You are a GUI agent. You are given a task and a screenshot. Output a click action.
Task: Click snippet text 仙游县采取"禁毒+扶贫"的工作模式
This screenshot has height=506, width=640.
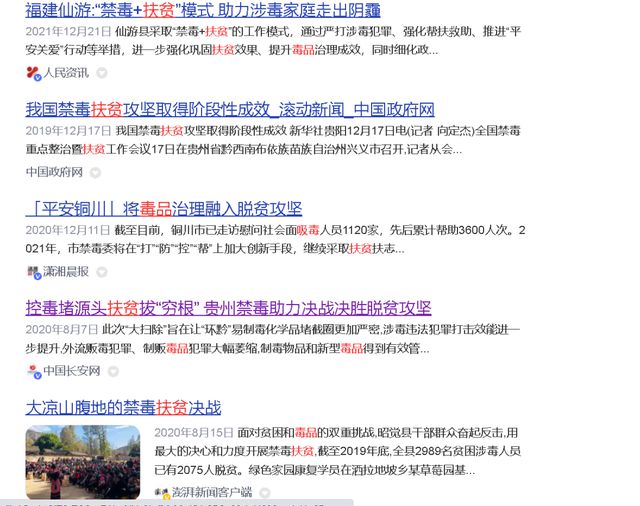pyautogui.click(x=202, y=31)
